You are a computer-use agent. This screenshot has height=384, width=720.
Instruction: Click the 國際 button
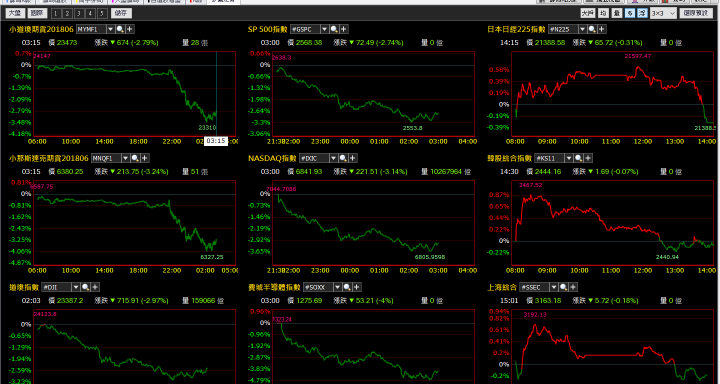tap(37, 13)
